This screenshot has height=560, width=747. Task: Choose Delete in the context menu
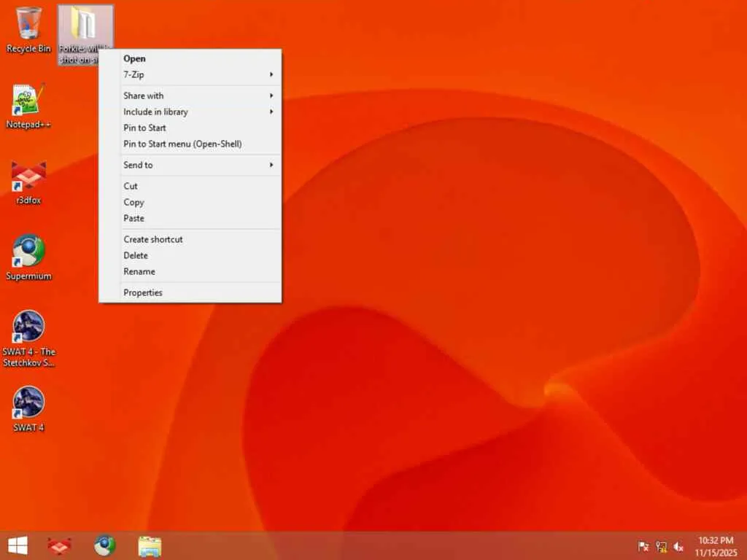190,256
